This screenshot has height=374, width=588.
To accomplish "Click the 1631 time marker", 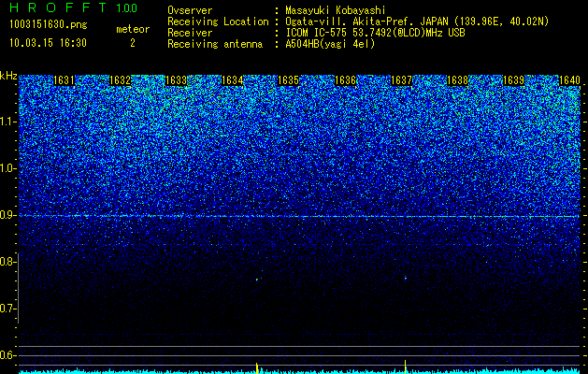I will pos(64,80).
